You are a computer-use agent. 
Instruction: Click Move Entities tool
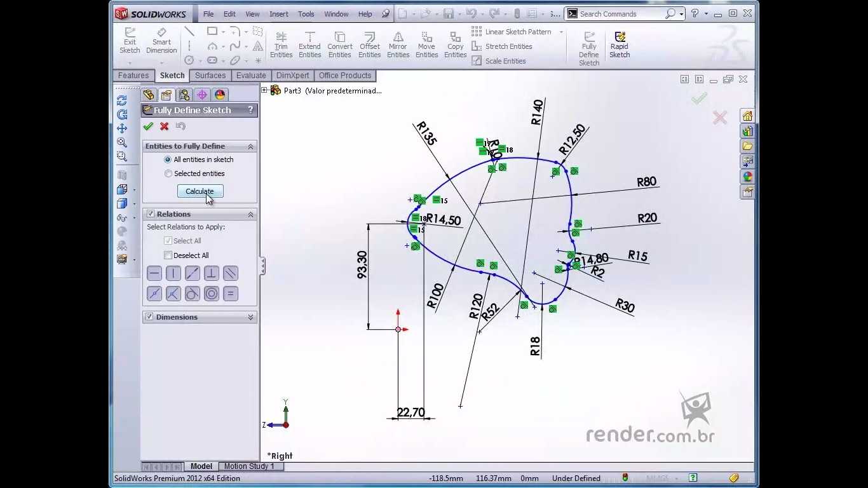[x=426, y=45]
